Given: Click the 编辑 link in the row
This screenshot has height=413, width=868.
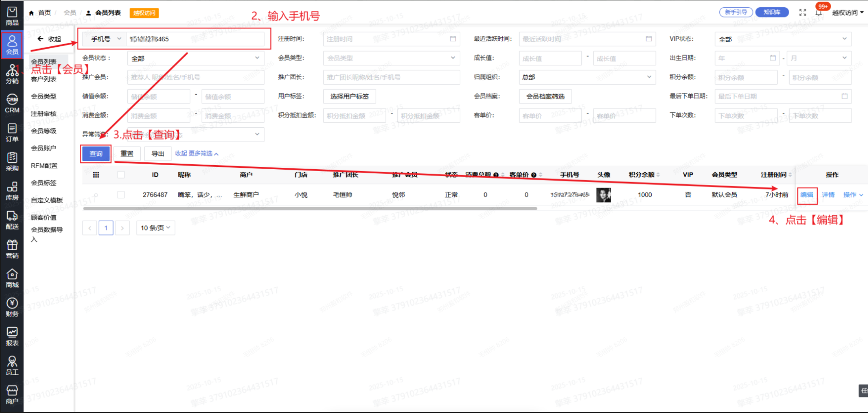Looking at the screenshot, I should 807,195.
